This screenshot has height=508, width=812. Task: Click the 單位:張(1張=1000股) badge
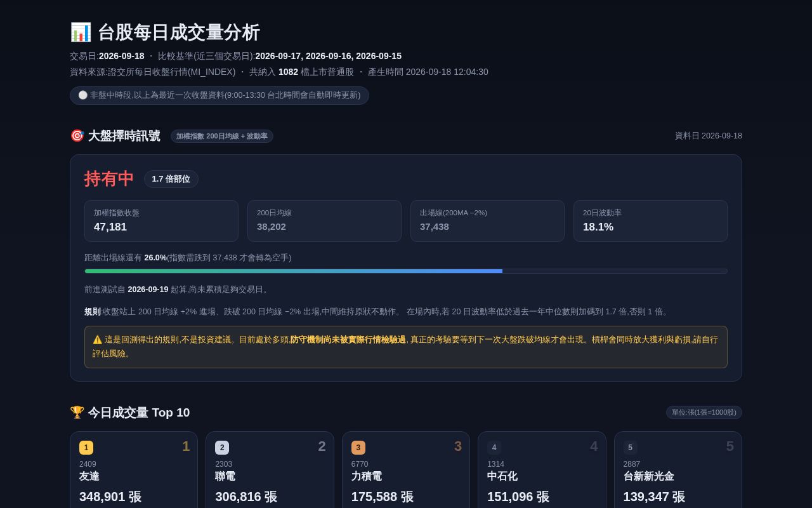click(x=704, y=413)
